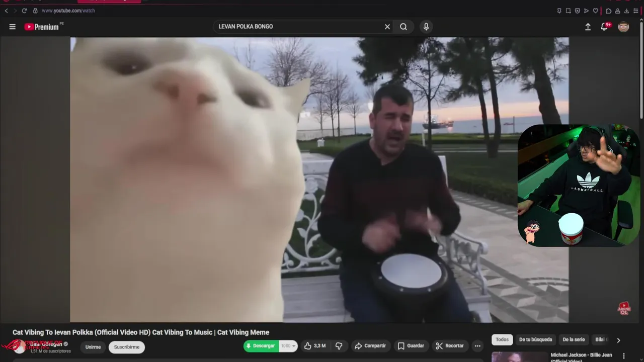
Task: Open options for Billie Jean video
Action: (x=624, y=356)
